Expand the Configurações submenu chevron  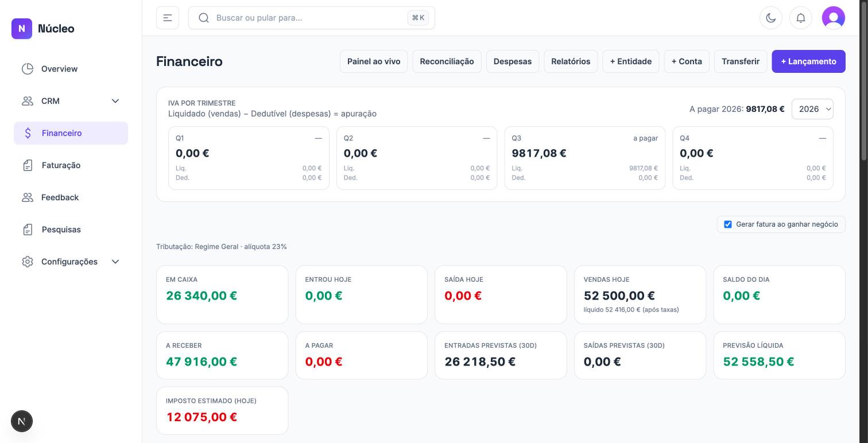coord(115,262)
